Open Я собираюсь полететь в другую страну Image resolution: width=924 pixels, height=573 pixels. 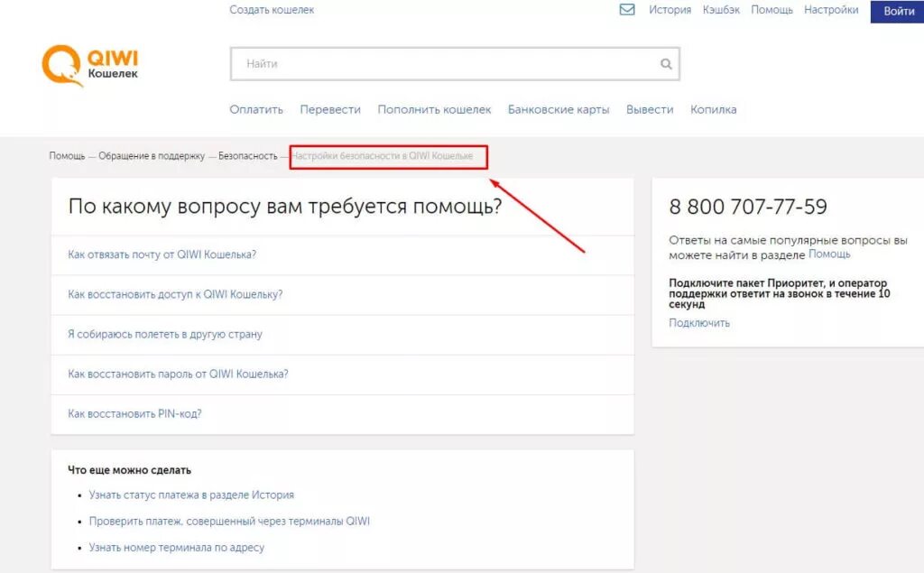(x=165, y=334)
